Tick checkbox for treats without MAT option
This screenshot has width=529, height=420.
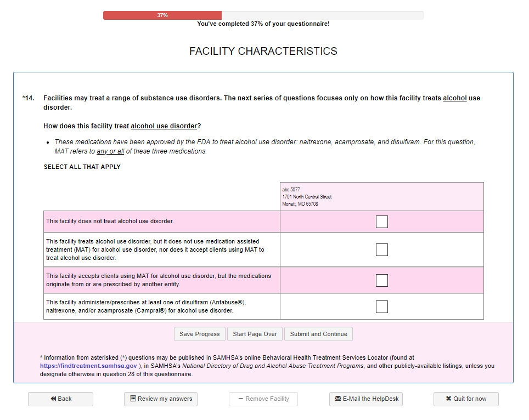382,249
